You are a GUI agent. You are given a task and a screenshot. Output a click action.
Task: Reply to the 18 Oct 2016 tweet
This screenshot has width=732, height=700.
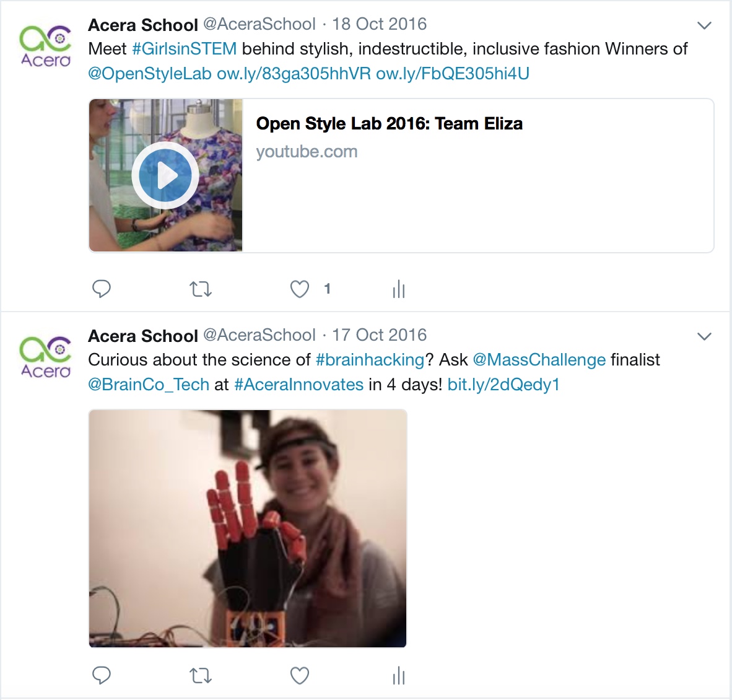tap(102, 289)
